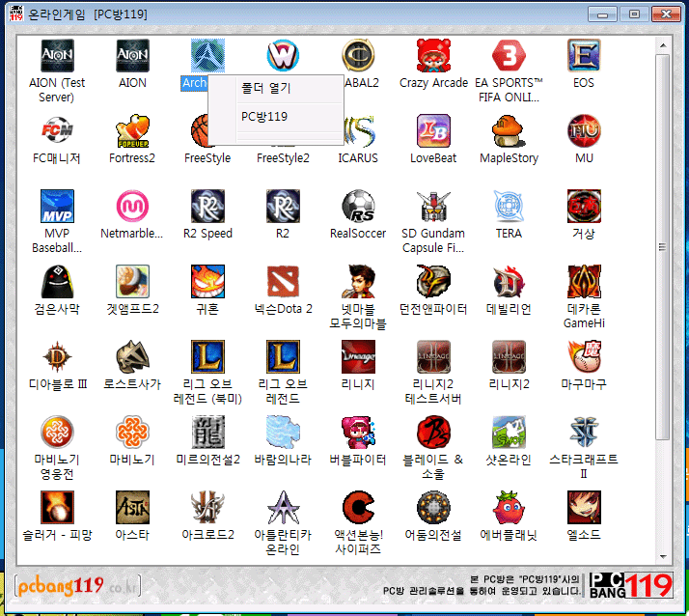The width and height of the screenshot is (689, 616).
Task: Launch LoveBeat game icon
Action: tap(433, 131)
